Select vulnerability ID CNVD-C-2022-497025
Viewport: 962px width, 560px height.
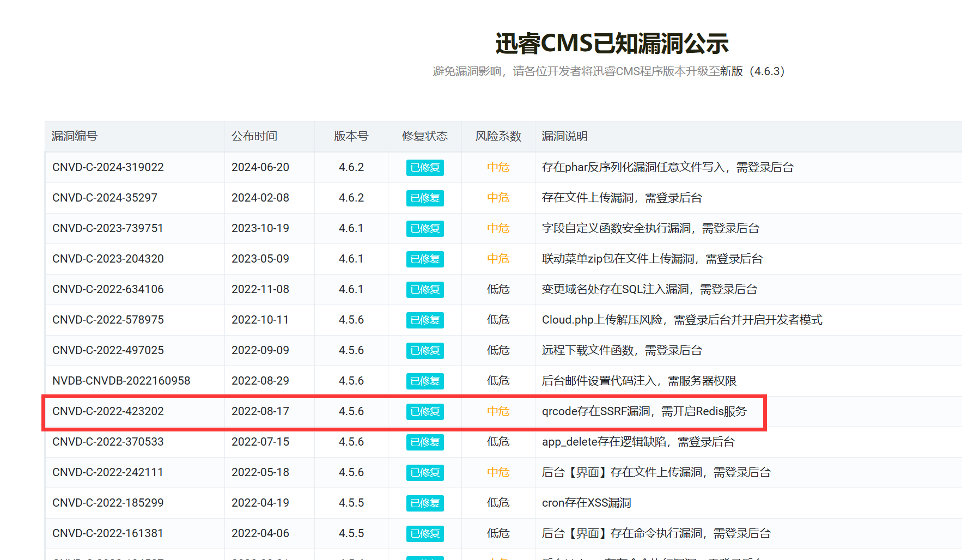pyautogui.click(x=108, y=350)
